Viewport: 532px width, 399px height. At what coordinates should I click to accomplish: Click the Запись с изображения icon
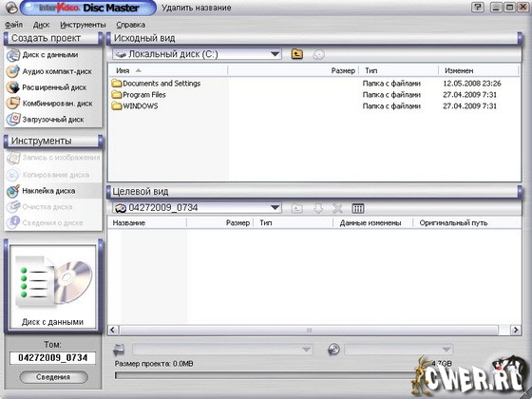(13, 158)
